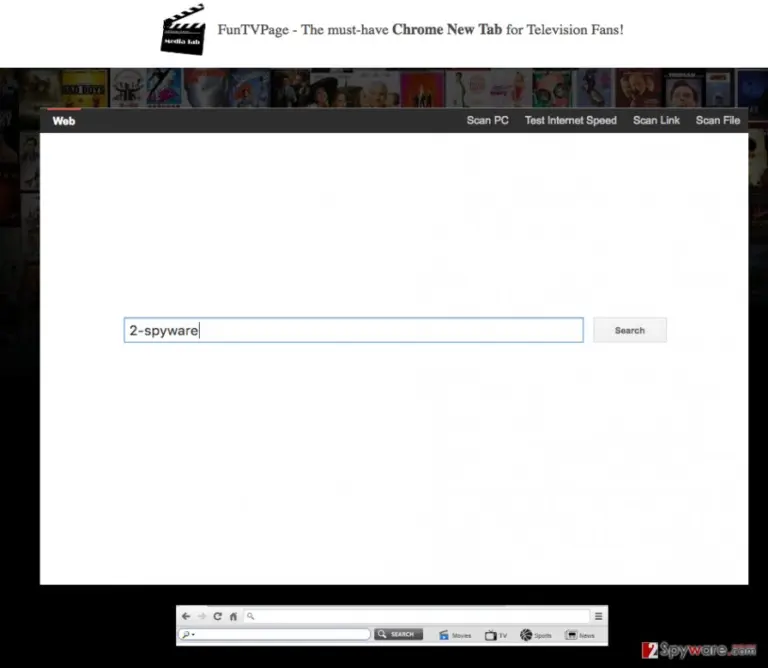
Task: Reload page using the refresh icon
Action: (x=217, y=616)
